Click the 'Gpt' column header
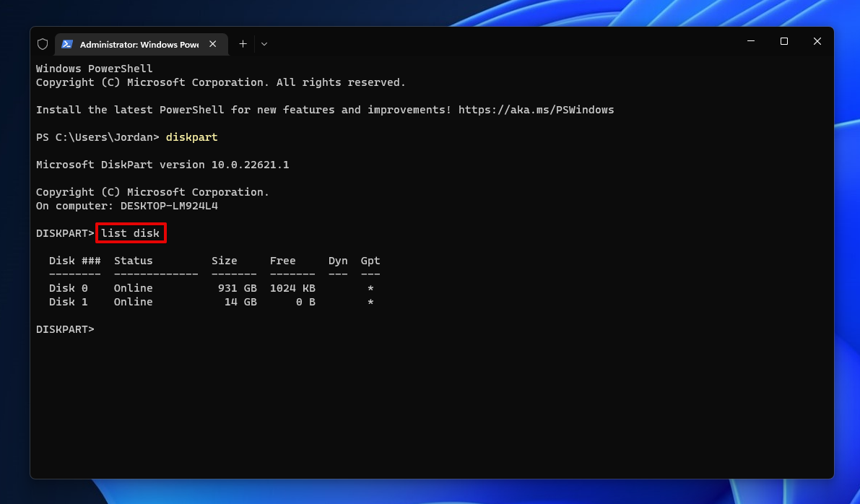860x504 pixels. click(x=370, y=261)
